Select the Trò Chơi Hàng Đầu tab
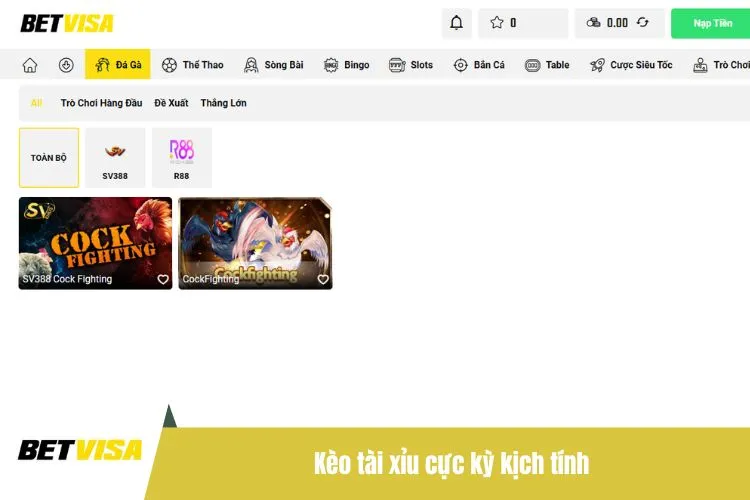Screen dimensions: 750x500 [x=101, y=103]
